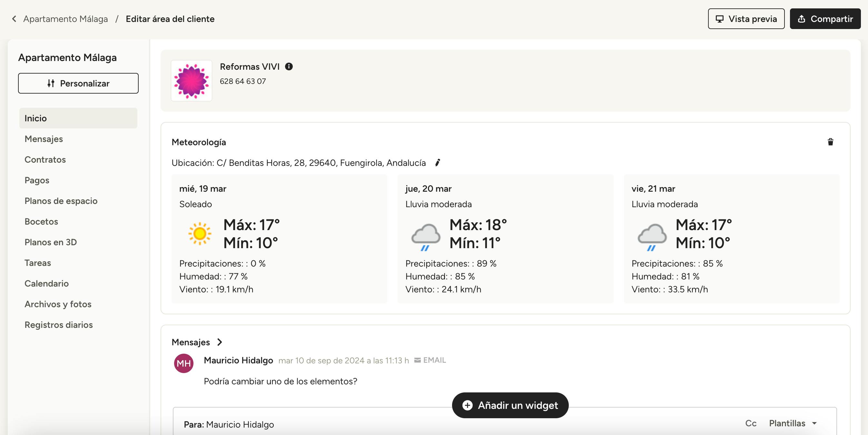This screenshot has height=435, width=868.
Task: Select Contratos in the sidebar
Action: [45, 159]
